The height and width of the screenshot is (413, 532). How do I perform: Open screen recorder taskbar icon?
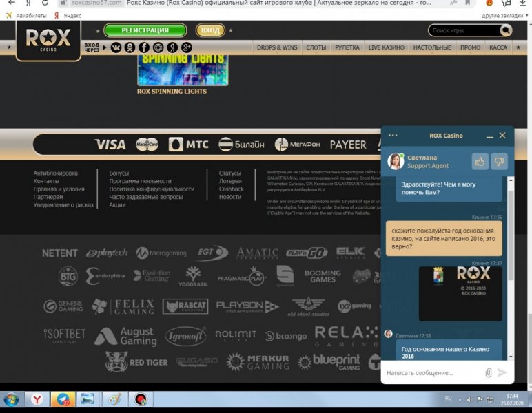(141, 400)
